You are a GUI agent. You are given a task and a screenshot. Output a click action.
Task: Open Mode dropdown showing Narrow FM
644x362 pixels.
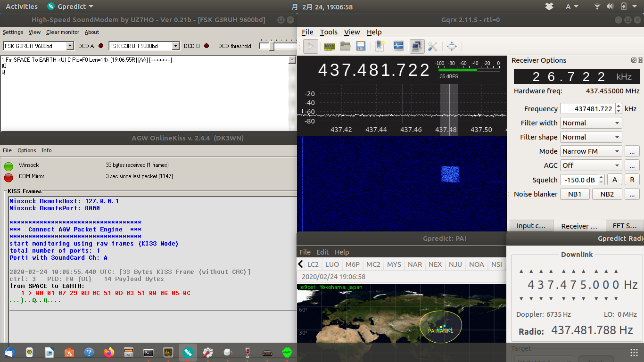[x=591, y=151]
